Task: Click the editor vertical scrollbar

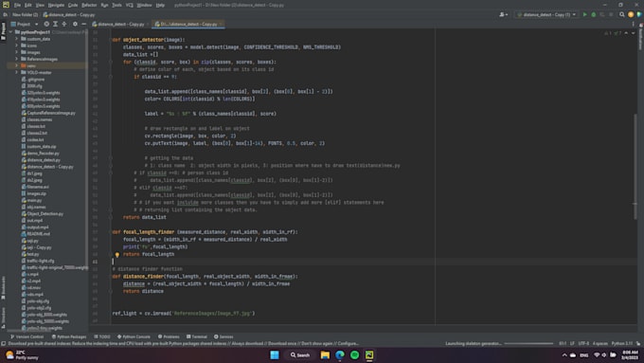Action: click(x=635, y=167)
